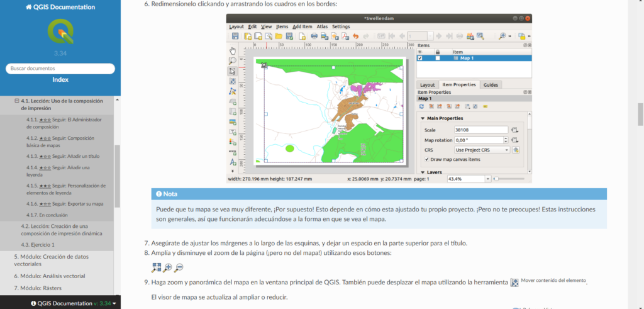Toggle Draw map canvas items checkbox
644x309 pixels.
coord(427,159)
